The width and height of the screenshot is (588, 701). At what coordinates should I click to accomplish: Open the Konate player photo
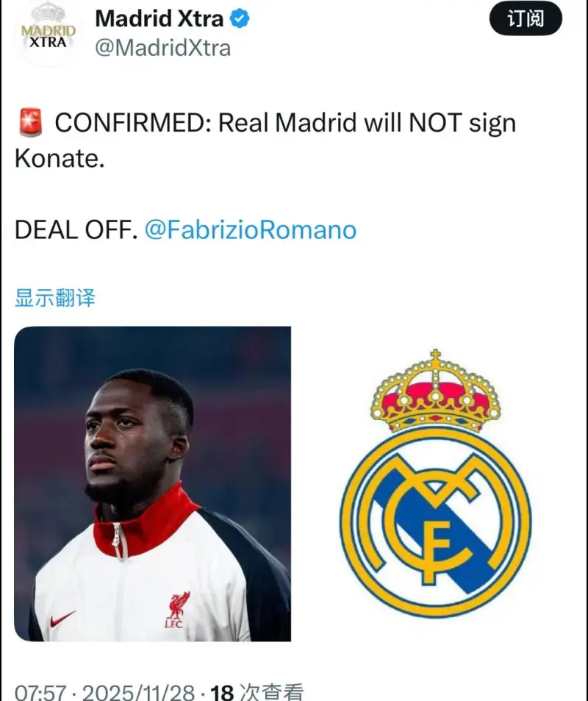click(153, 484)
